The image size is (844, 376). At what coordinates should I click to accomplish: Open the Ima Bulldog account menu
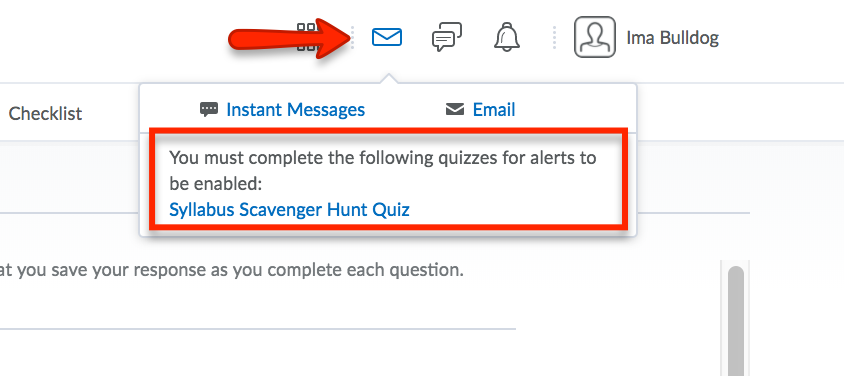coord(672,38)
